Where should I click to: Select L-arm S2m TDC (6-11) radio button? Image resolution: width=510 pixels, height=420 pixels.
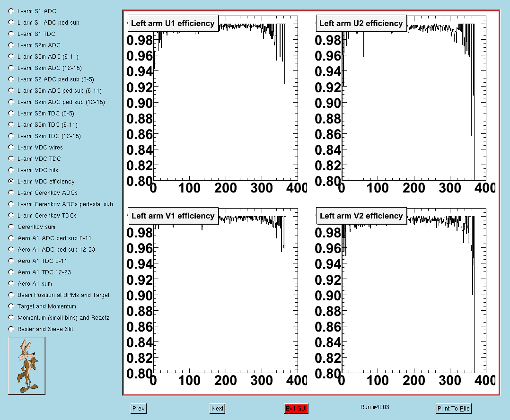click(x=11, y=125)
